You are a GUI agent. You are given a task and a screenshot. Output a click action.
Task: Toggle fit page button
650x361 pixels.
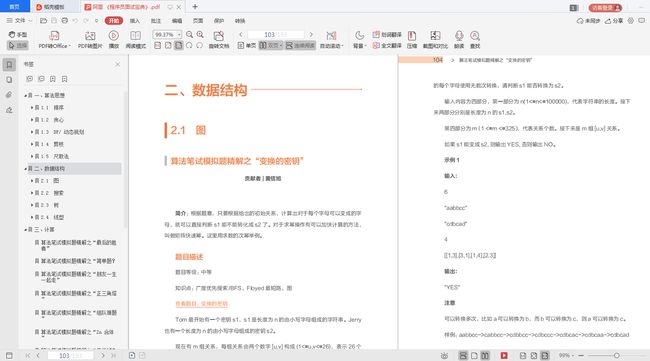pos(168,45)
